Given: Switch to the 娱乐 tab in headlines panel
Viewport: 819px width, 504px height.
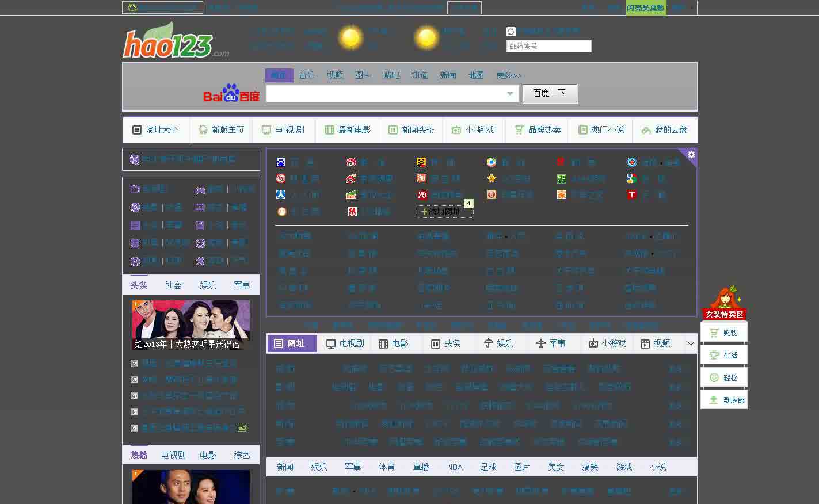Looking at the screenshot, I should click(208, 284).
